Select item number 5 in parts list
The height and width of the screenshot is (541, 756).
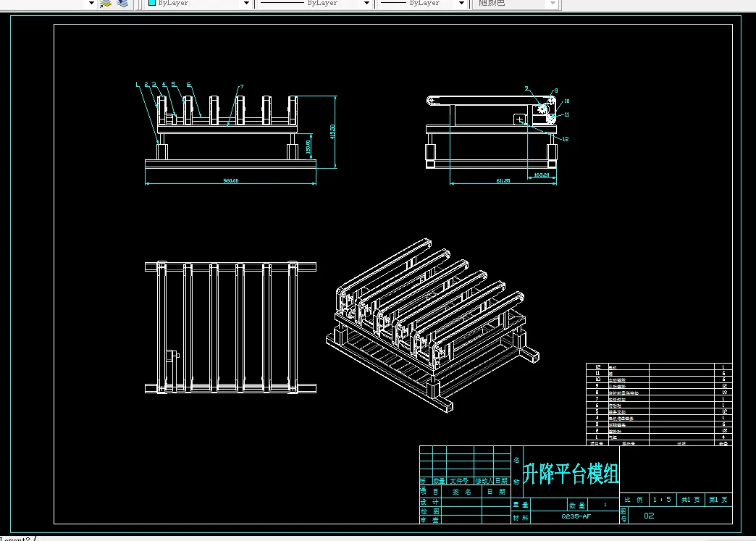[597, 411]
